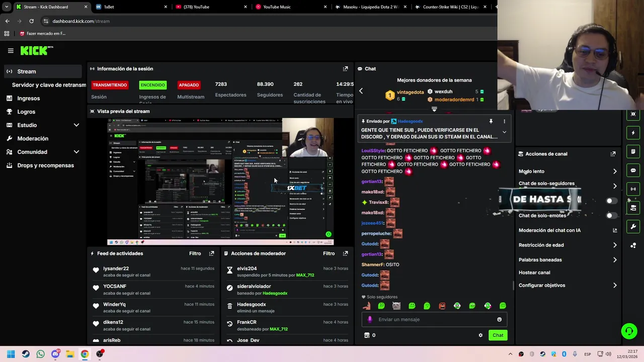The width and height of the screenshot is (644, 362).
Task: Click the screenshot frame sidebar icon
Action: tap(633, 114)
